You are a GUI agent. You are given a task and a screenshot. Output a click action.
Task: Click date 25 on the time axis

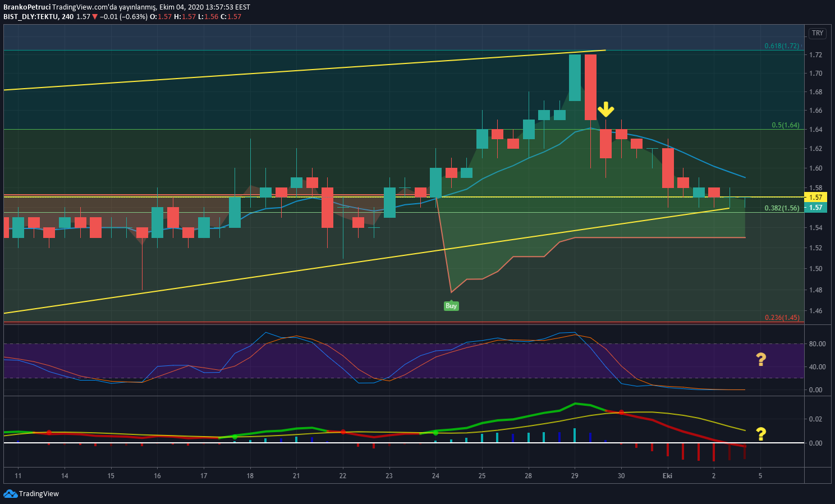point(482,476)
